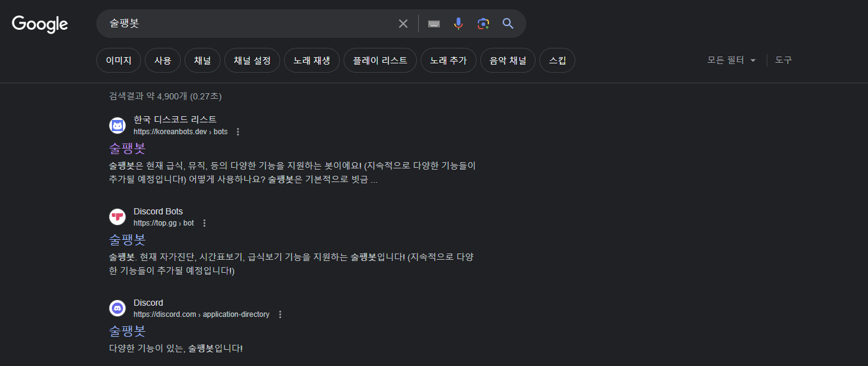Select the 노래 추가 filter chip
Viewport: 868px width, 366px height.
point(449,60)
